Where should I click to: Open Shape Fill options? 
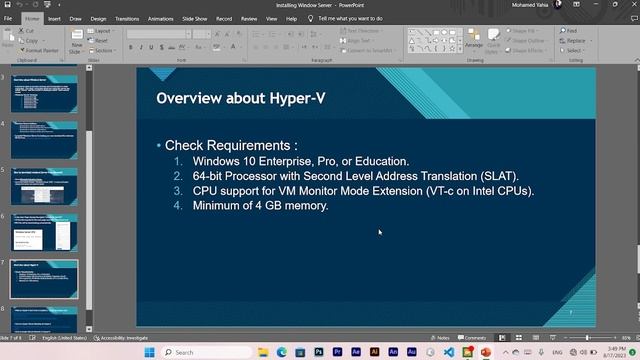(x=521, y=31)
